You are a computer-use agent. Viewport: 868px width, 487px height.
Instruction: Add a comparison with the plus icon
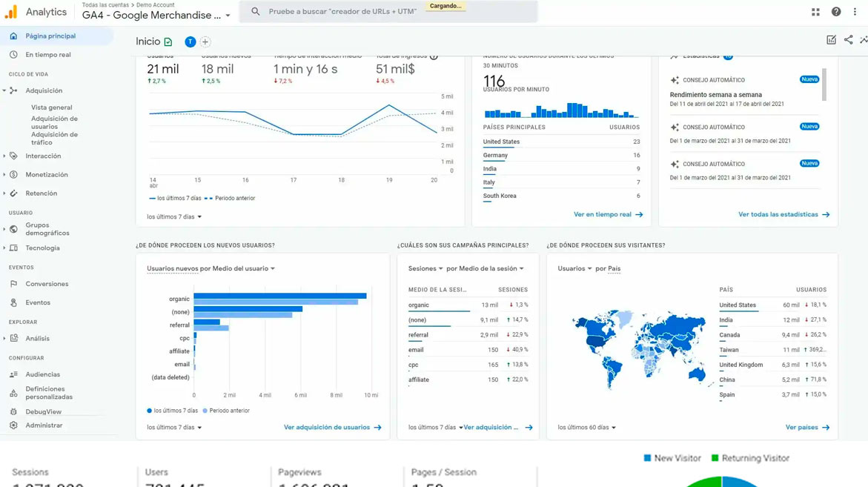[x=205, y=42]
